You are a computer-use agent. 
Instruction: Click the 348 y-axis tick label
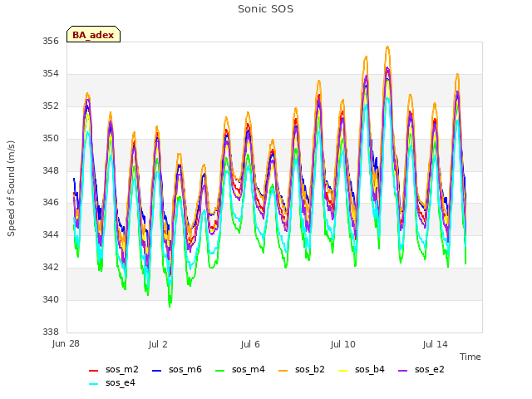[51, 170]
